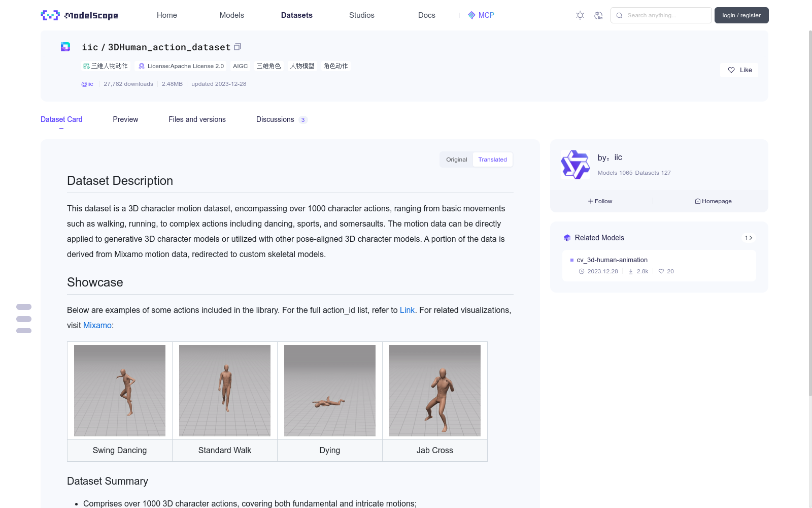
Task: Click the '27,782 downloads' text
Action: [128, 84]
